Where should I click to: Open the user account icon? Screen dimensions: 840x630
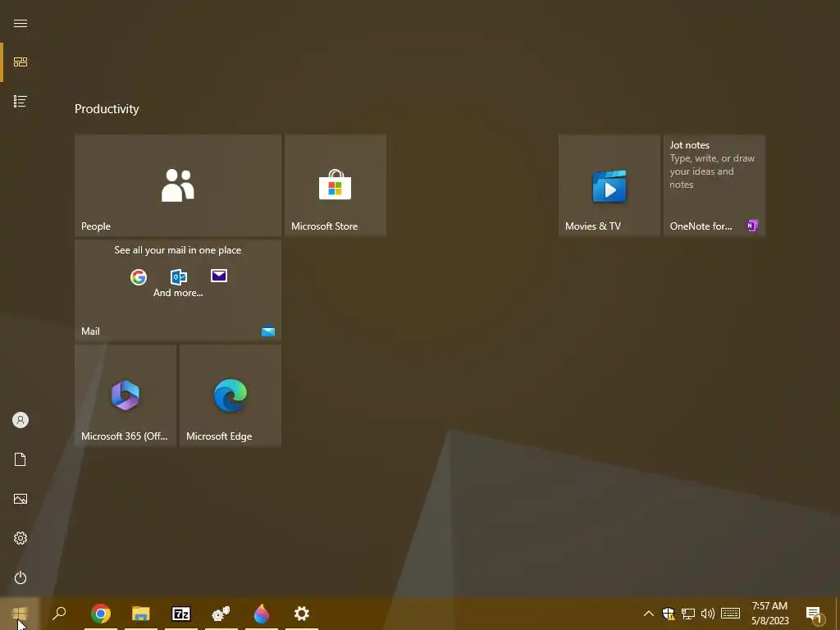coord(21,420)
